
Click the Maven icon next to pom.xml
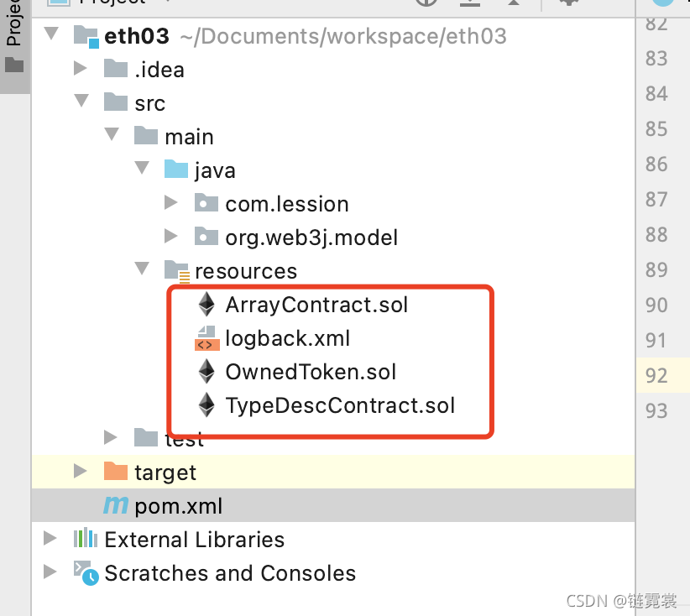pyautogui.click(x=116, y=505)
